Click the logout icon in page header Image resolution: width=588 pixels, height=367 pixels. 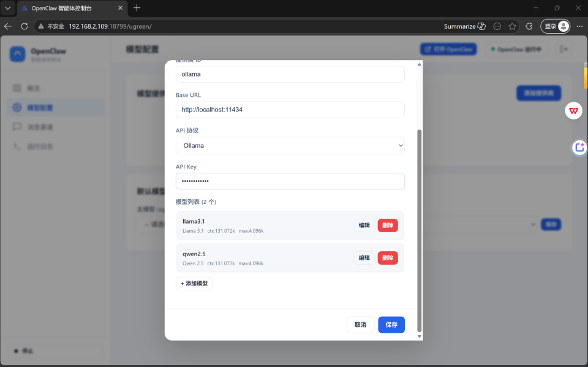tap(563, 49)
